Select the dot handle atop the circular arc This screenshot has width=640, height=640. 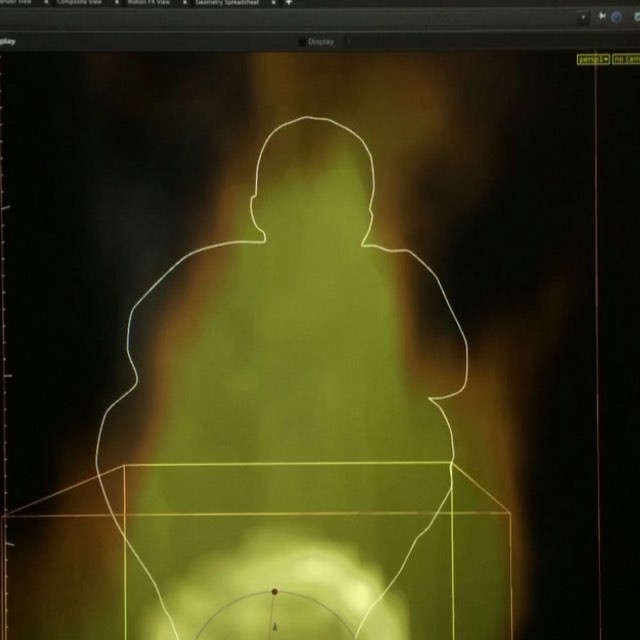274,592
